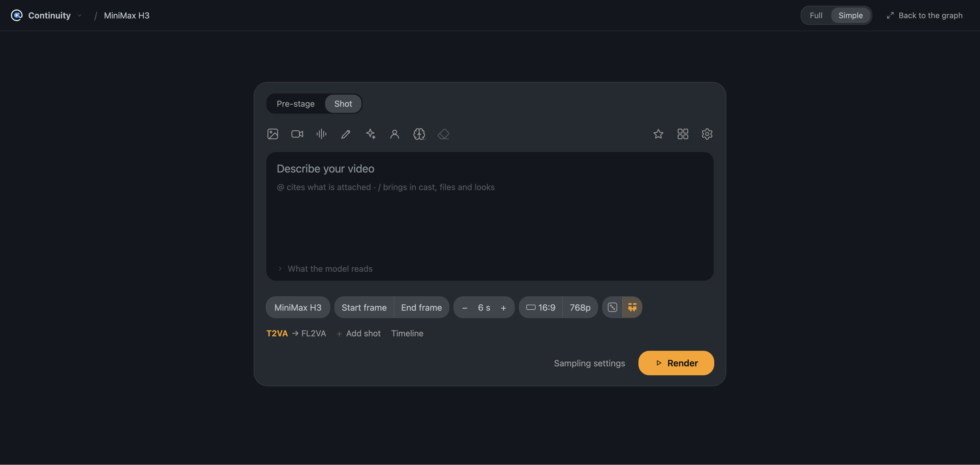Viewport: 980px width, 465px height.
Task: Switch to Simple view mode
Action: (x=851, y=15)
